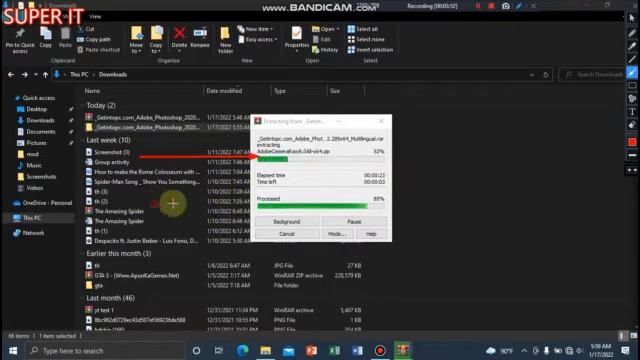Select Network in the navigation pane
This screenshot has width=640, height=360.
(x=33, y=233)
